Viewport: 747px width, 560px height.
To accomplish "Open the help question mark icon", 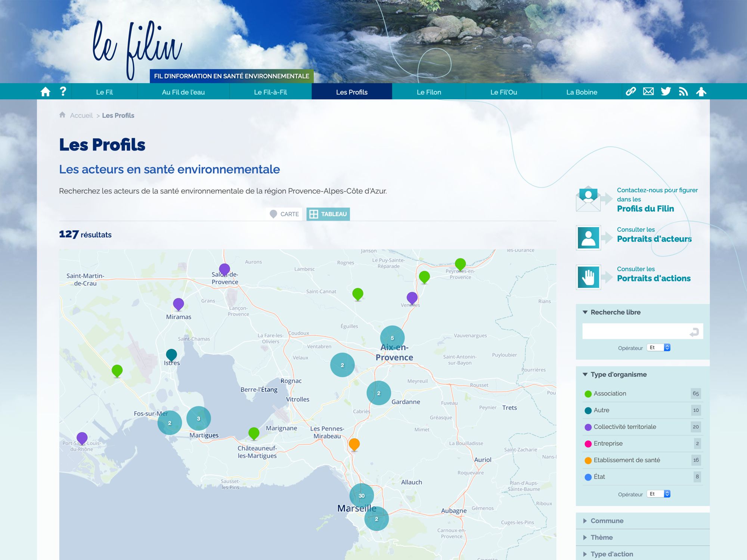I will [63, 91].
